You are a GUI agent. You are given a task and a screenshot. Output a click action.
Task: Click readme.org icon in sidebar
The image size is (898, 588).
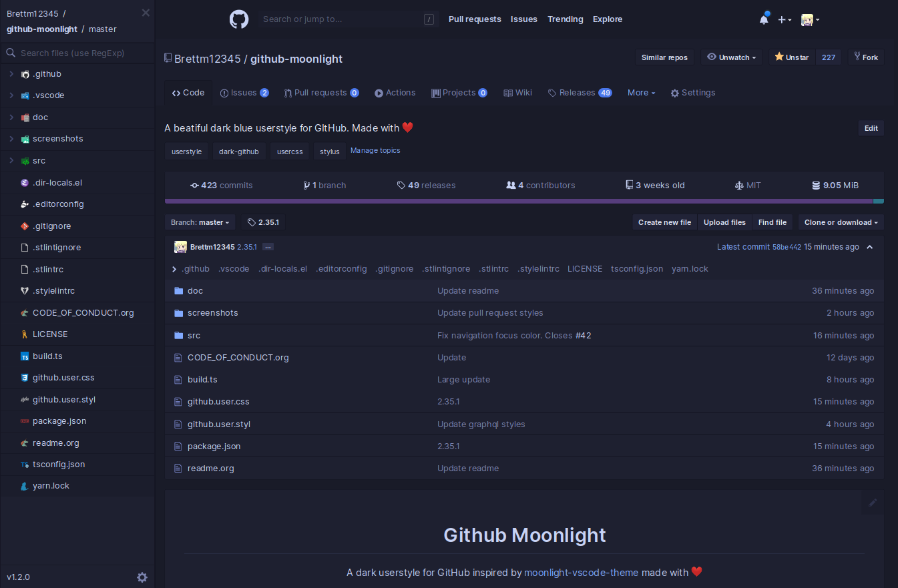[25, 443]
